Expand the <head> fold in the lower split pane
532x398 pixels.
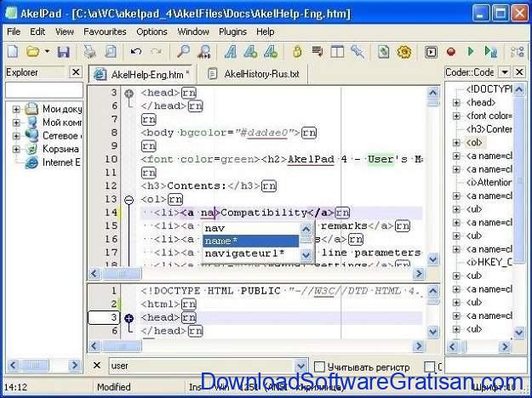point(129,318)
